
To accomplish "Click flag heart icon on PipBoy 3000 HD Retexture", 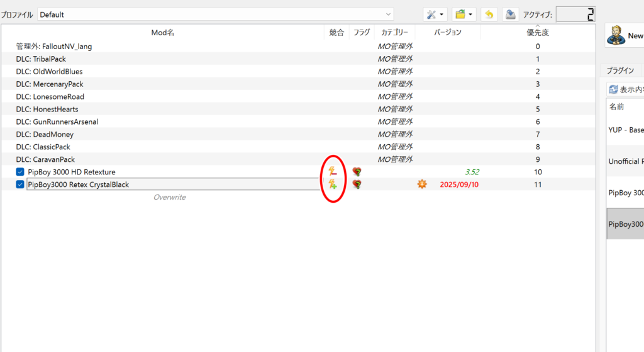I will tap(357, 172).
